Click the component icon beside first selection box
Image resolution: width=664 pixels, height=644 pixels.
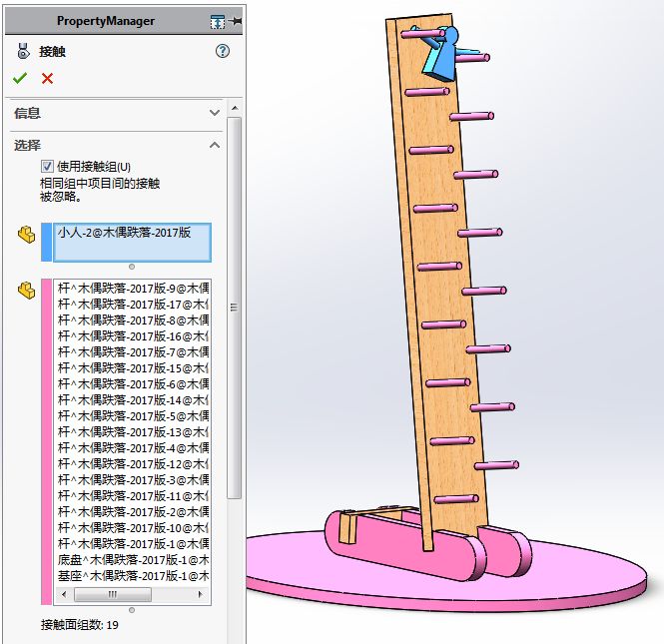(x=27, y=234)
